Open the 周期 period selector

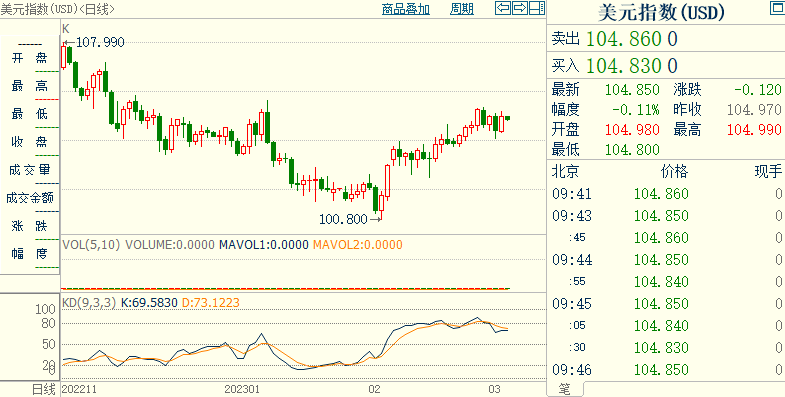coord(461,9)
